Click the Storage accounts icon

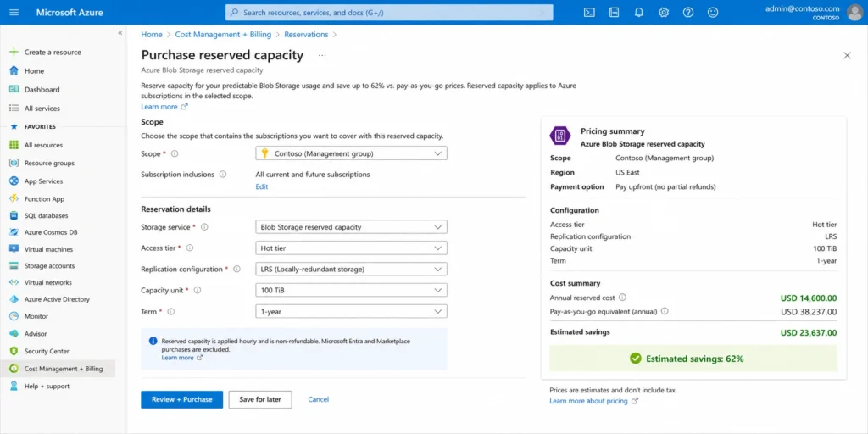[x=14, y=265]
